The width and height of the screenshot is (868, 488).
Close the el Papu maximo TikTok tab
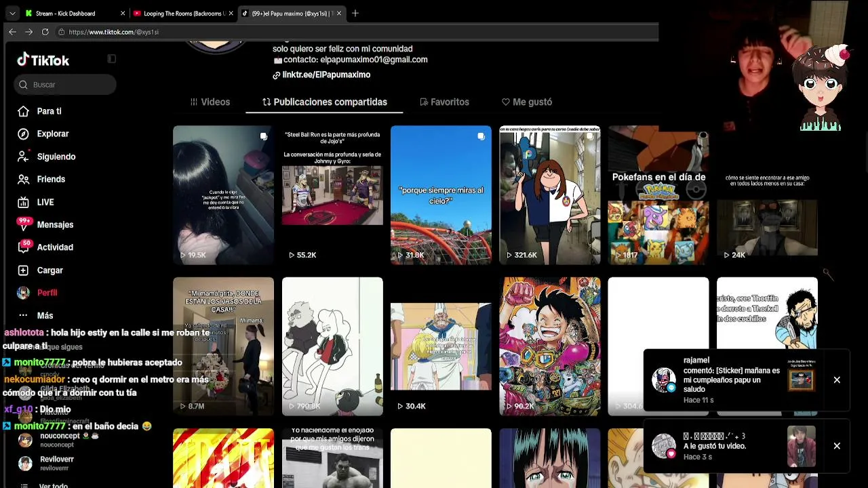[339, 13]
